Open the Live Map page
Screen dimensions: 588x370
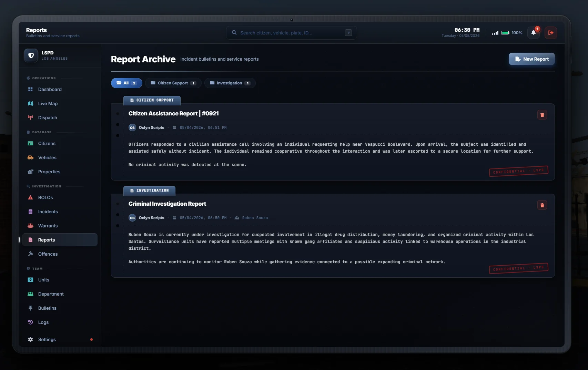tap(60, 103)
